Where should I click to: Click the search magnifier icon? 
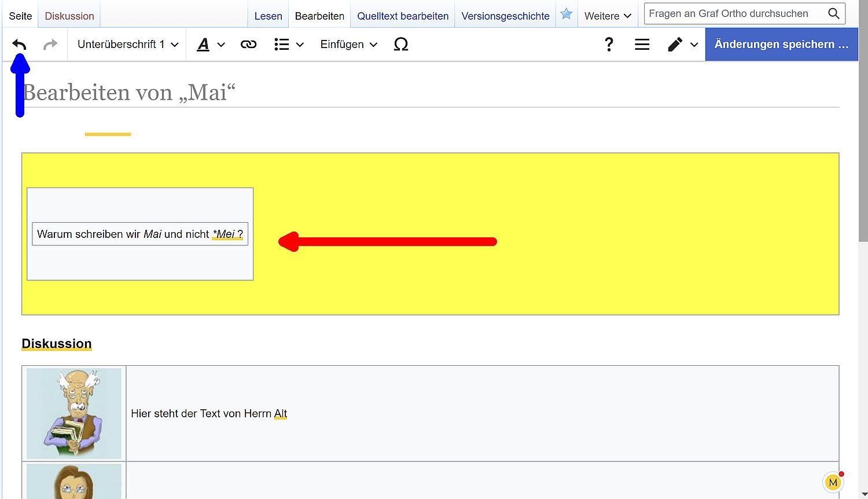pyautogui.click(x=833, y=14)
